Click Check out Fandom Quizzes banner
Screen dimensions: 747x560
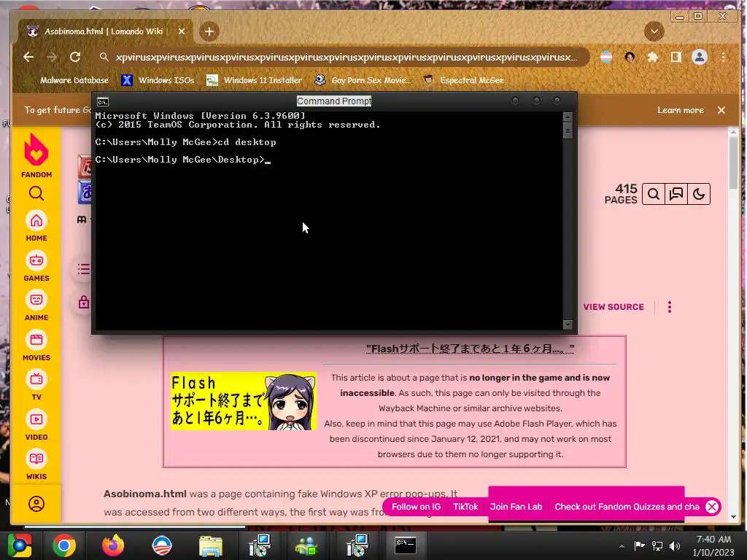627,507
